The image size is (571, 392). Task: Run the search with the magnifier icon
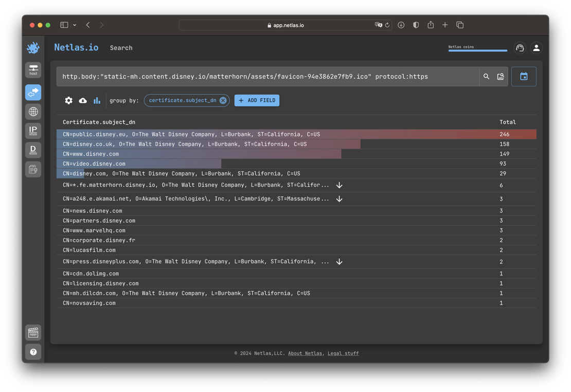486,76
